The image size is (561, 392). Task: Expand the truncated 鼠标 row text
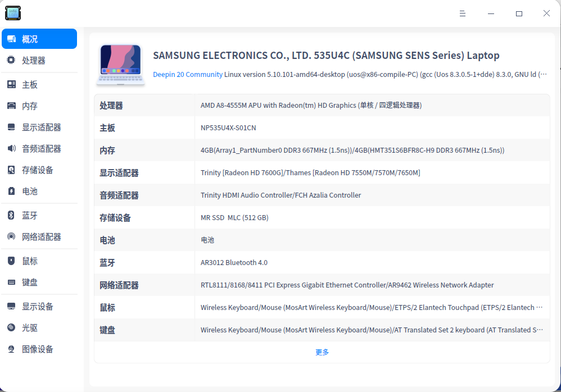(540, 307)
